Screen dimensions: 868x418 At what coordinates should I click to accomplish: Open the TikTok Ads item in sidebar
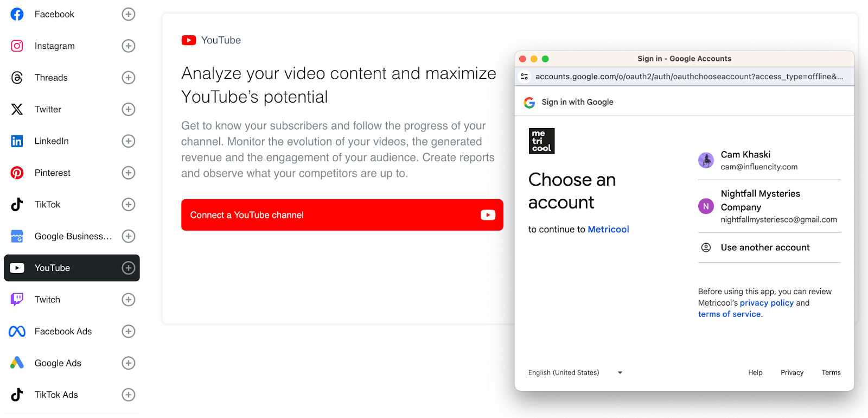click(x=72, y=395)
